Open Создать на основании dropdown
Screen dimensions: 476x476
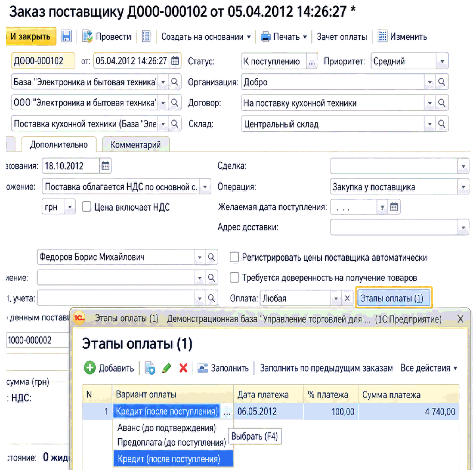(206, 37)
